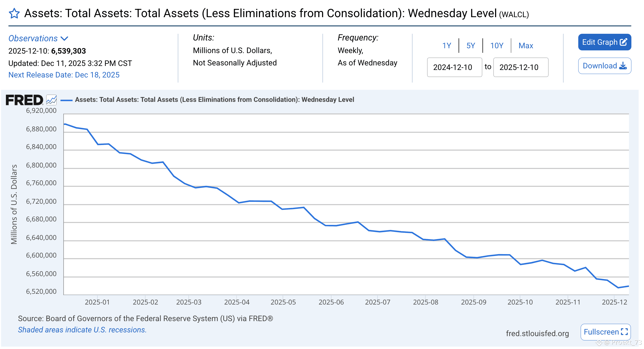Click the end date field 2025-12-10
The image size is (644, 349).
tap(521, 67)
